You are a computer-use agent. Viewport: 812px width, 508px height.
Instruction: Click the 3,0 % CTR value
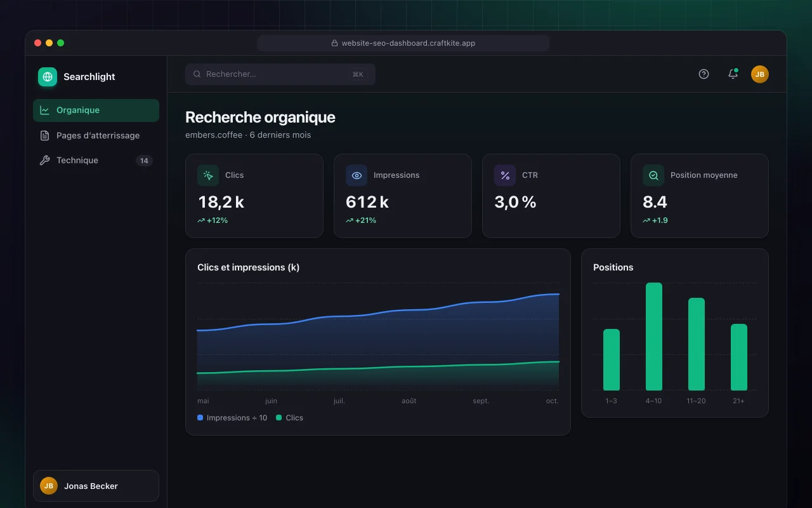coord(516,202)
